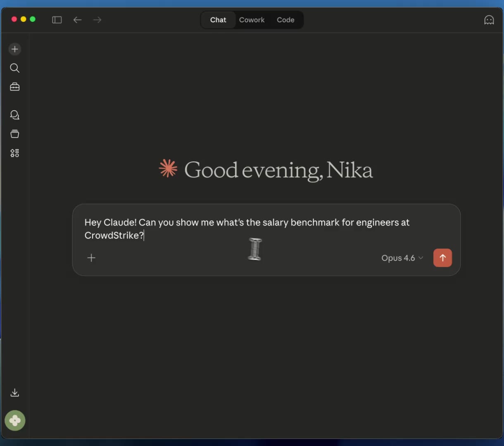504x446 pixels.
Task: Go back using the left arrow
Action: 77,20
